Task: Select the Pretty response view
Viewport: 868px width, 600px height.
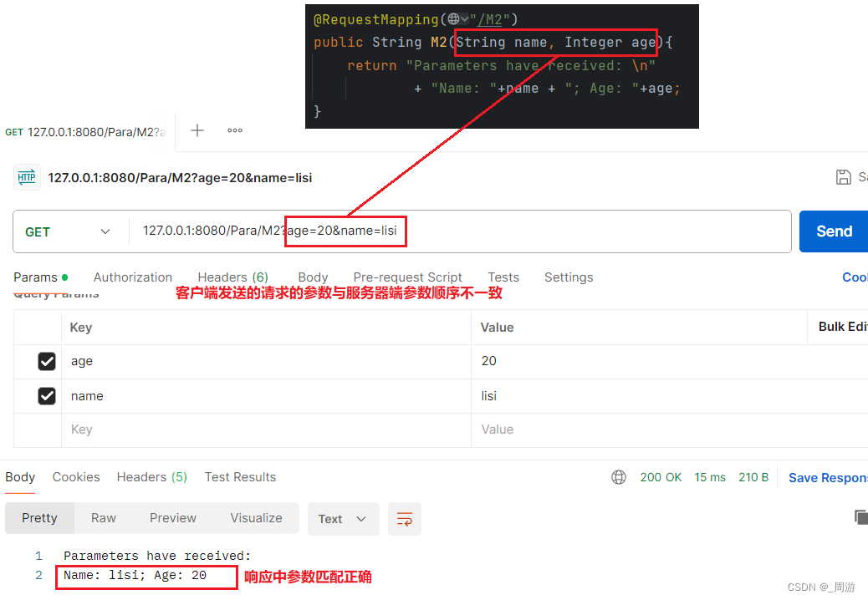Action: [x=39, y=518]
